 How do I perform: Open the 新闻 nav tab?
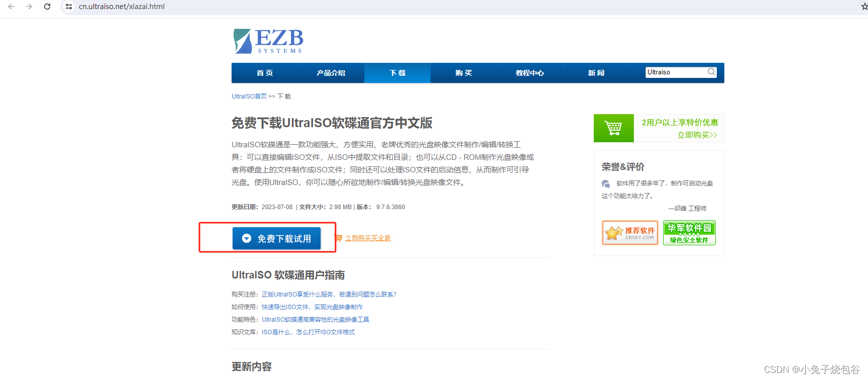[596, 73]
